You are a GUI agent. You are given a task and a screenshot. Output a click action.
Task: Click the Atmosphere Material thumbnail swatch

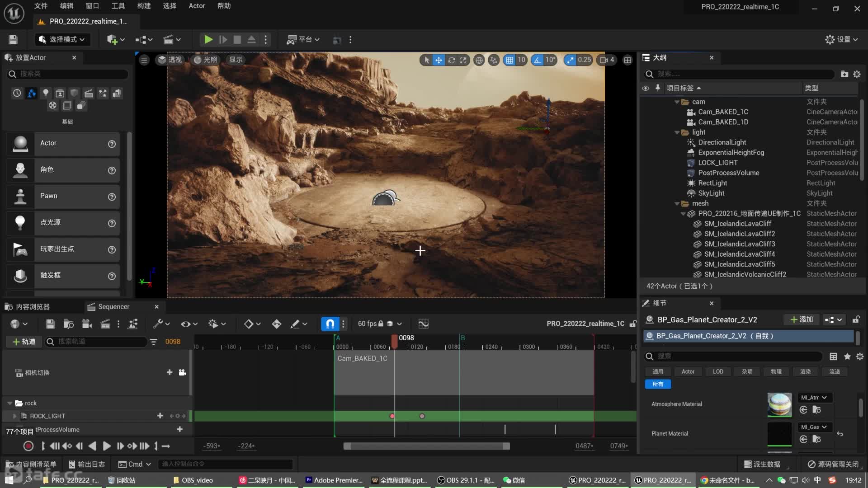point(779,404)
